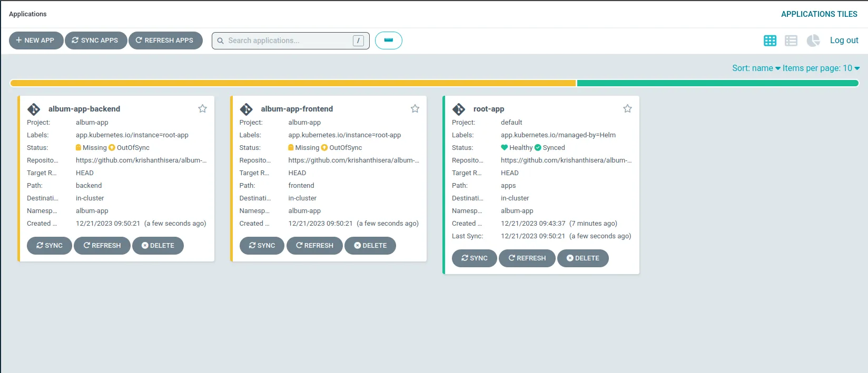Click the New App button

click(x=36, y=41)
